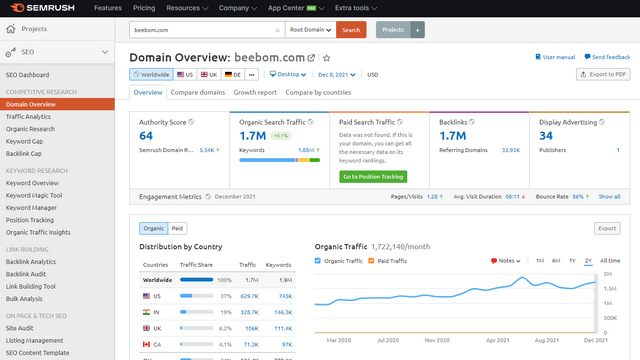Switch to Organic distribution toggle
Image resolution: width=640 pixels, height=360 pixels.
pos(153,228)
